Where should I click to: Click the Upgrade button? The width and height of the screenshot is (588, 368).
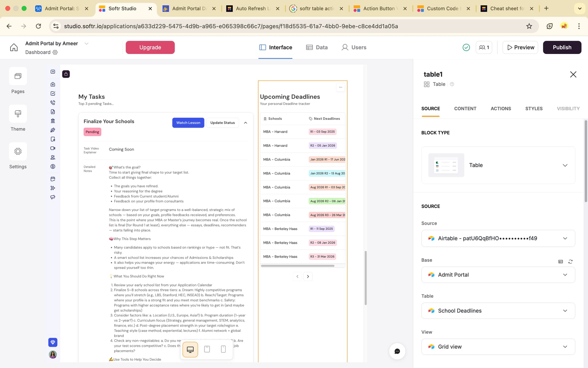pos(150,48)
